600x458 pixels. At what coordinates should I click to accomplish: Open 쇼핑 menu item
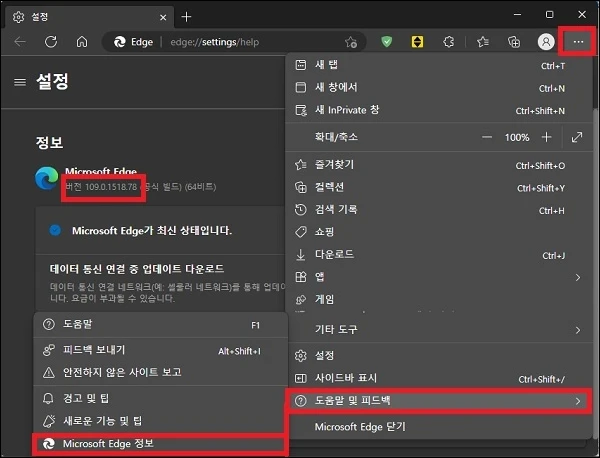pyautogui.click(x=439, y=232)
